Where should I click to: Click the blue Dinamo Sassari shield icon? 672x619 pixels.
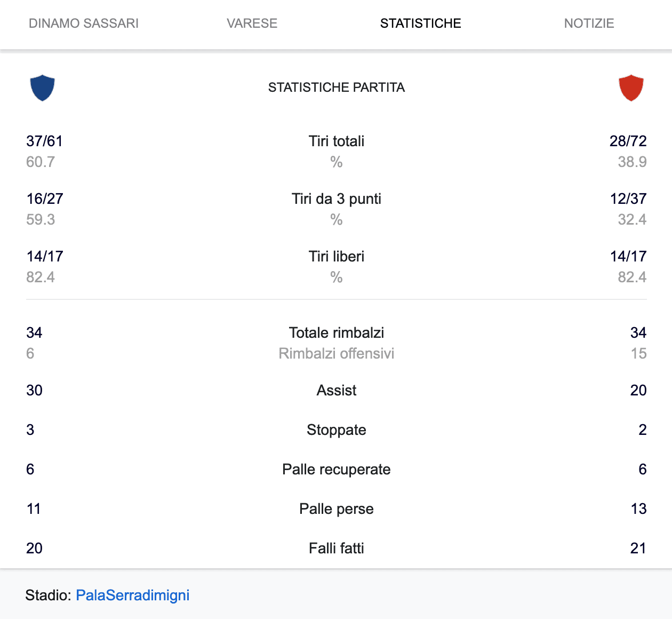coord(43,88)
